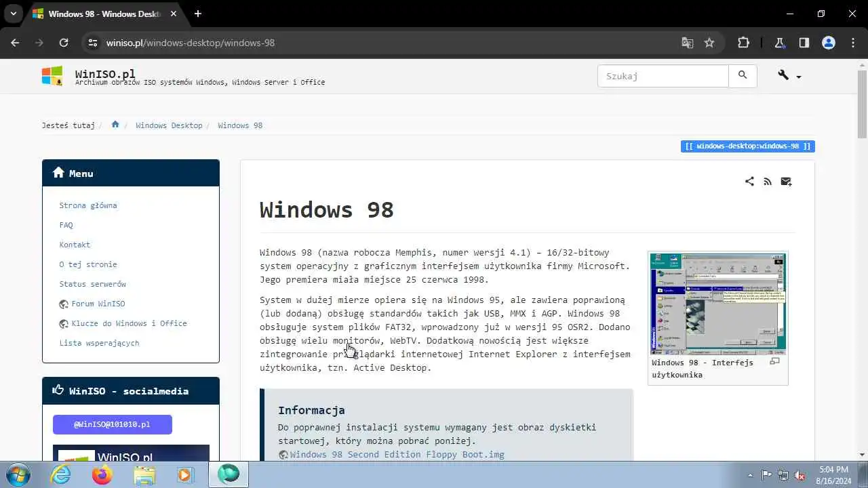Click the @WinISO@101010.pl button
The height and width of the screenshot is (488, 868).
pos(113,424)
